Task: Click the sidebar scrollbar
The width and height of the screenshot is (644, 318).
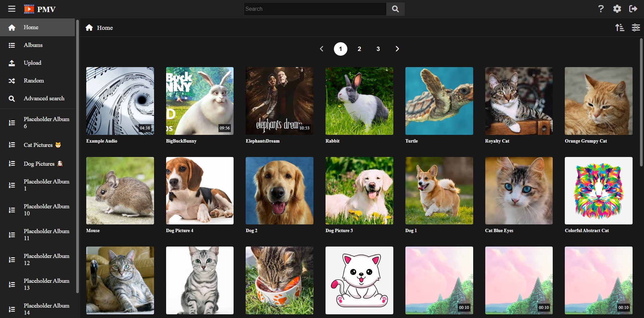Action: [x=78, y=156]
